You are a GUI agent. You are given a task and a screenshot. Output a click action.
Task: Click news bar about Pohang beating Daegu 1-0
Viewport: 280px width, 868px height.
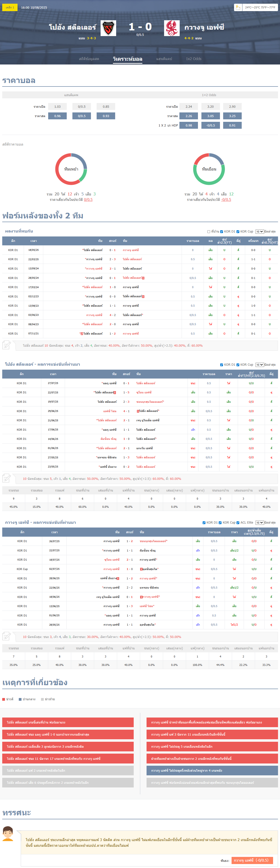(68, 735)
